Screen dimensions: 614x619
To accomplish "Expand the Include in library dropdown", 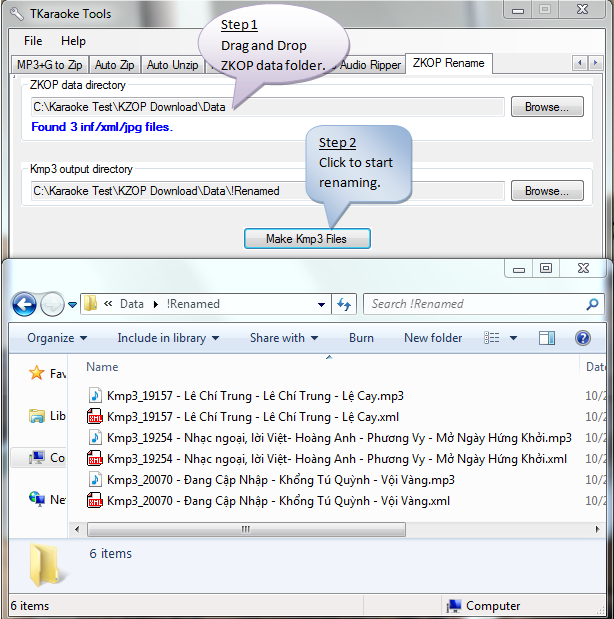I will [168, 338].
